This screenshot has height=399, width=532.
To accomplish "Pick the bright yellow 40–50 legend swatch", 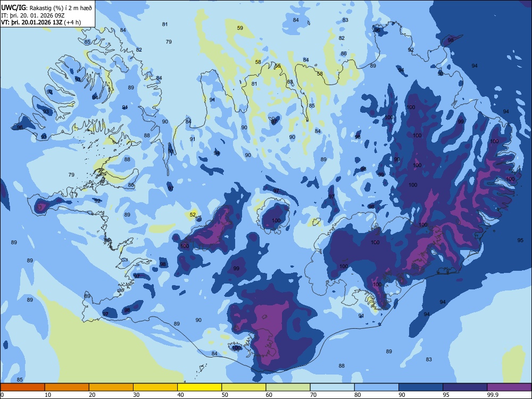I will pos(199,387).
